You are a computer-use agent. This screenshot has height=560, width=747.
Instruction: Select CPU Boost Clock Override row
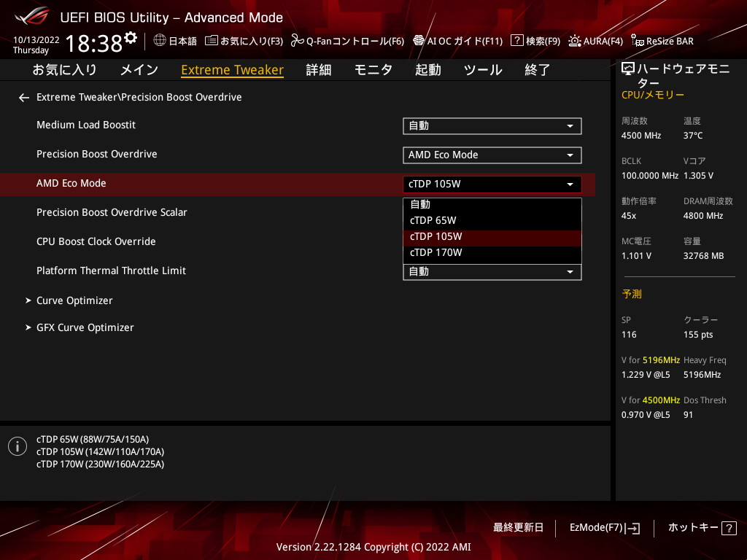(96, 242)
